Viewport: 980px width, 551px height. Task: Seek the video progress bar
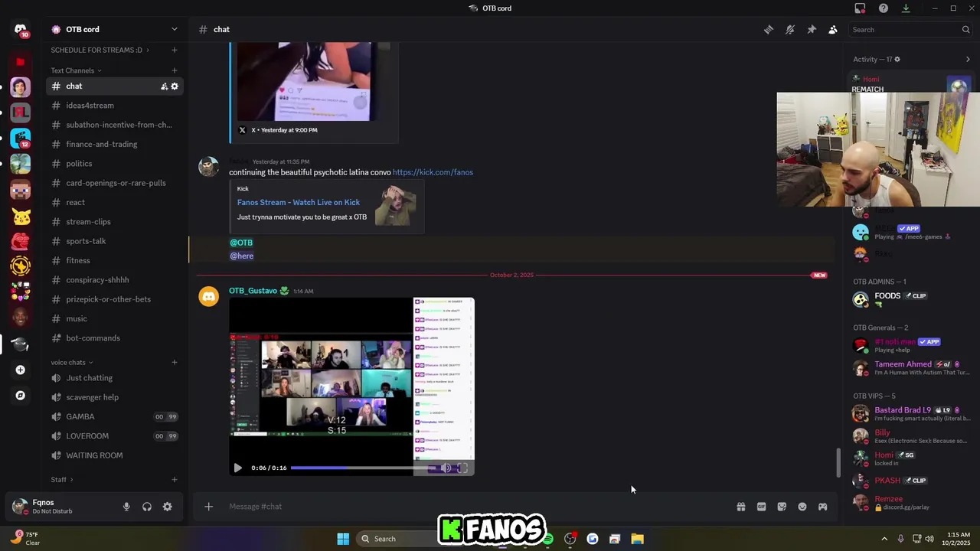[x=364, y=468]
